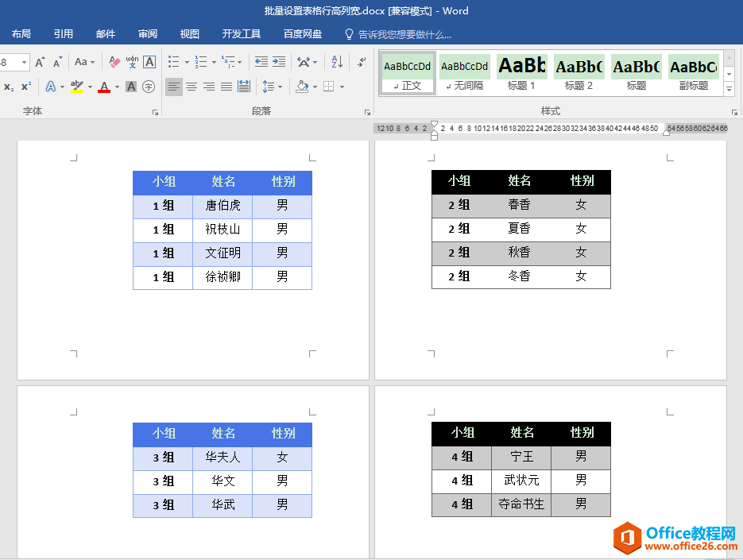This screenshot has width=743, height=560.
Task: Click the 夺命书生 table cell
Action: pyautogui.click(x=521, y=504)
